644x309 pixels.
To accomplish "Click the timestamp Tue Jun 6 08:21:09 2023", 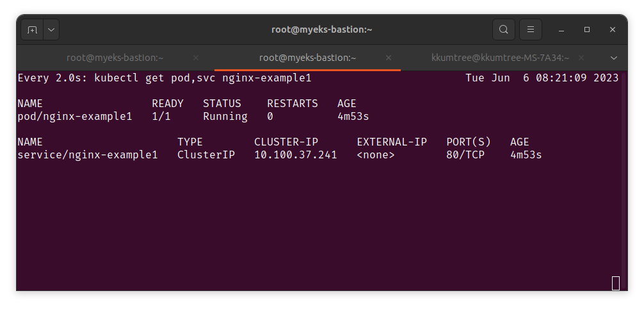I will click(x=542, y=78).
